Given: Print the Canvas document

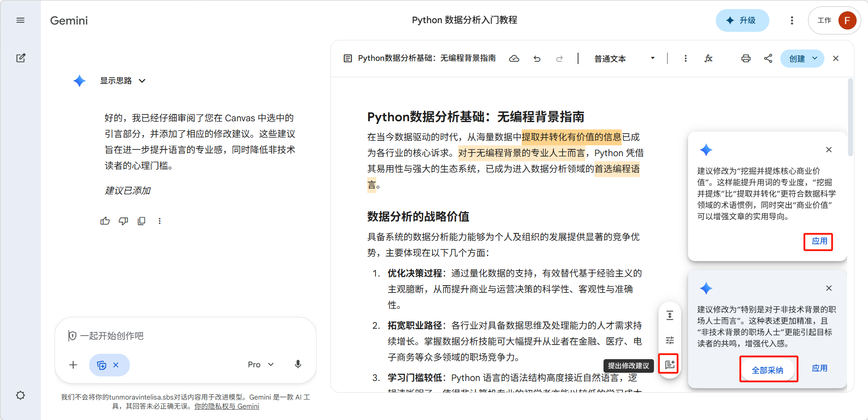Looking at the screenshot, I should pyautogui.click(x=746, y=59).
